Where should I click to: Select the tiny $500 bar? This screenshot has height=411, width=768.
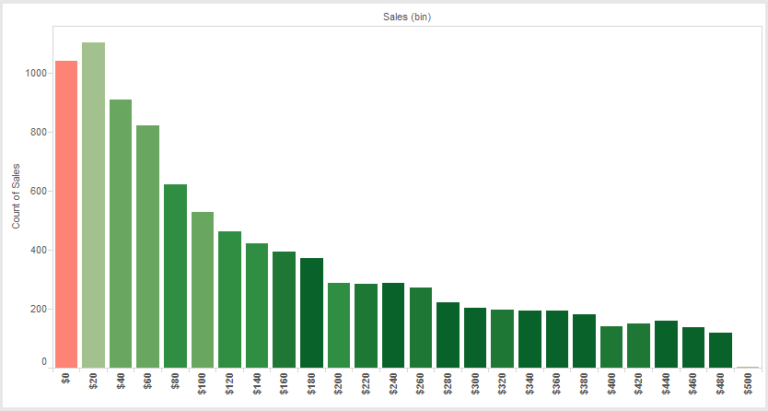tap(748, 367)
